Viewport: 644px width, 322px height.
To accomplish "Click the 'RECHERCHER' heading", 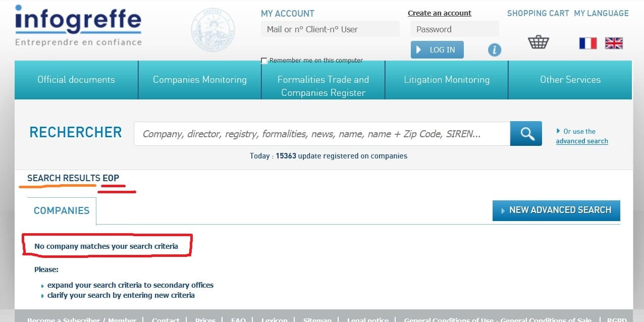I will pos(76,132).
